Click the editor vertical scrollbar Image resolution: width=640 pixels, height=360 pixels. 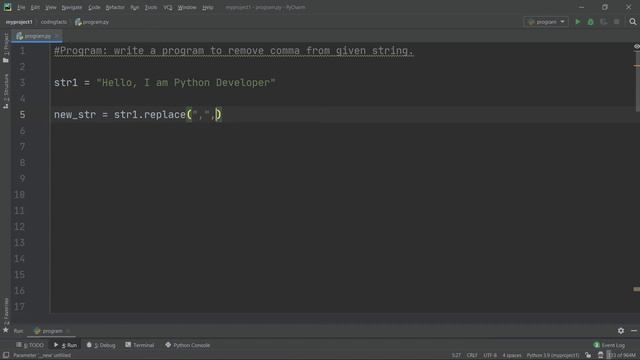point(637,82)
